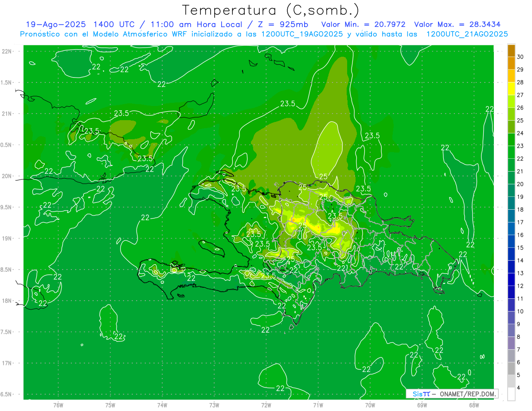Pick the dark blue legend band between 11 and 12
532x411 pixels.
(x=511, y=292)
